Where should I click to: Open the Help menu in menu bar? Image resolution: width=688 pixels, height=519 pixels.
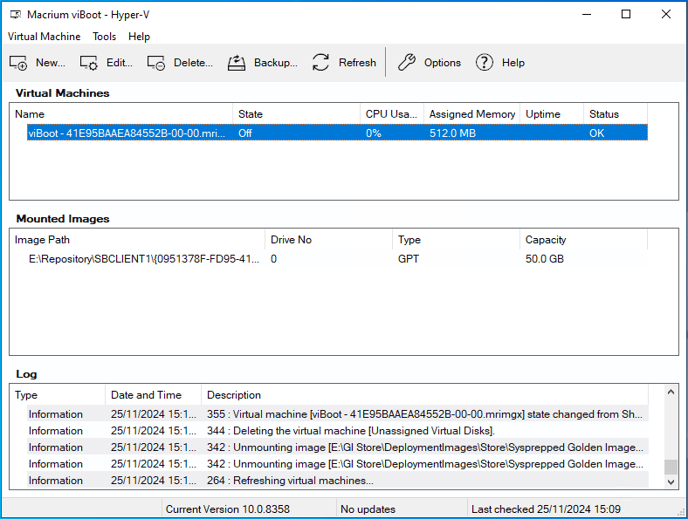point(139,36)
